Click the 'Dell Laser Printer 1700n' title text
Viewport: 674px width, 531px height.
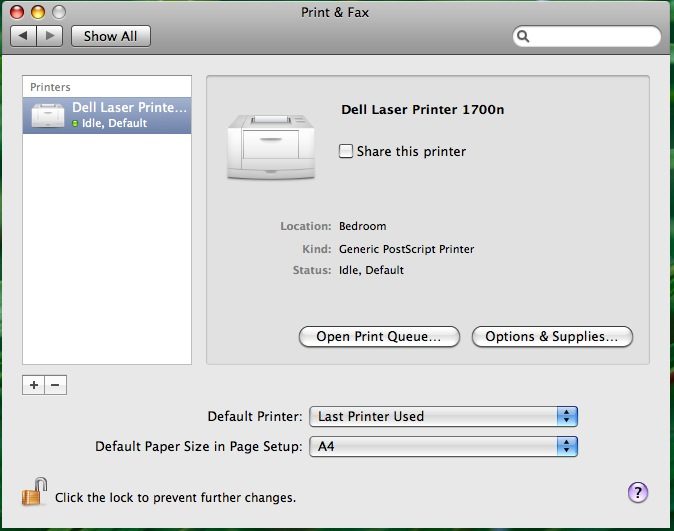(x=423, y=110)
